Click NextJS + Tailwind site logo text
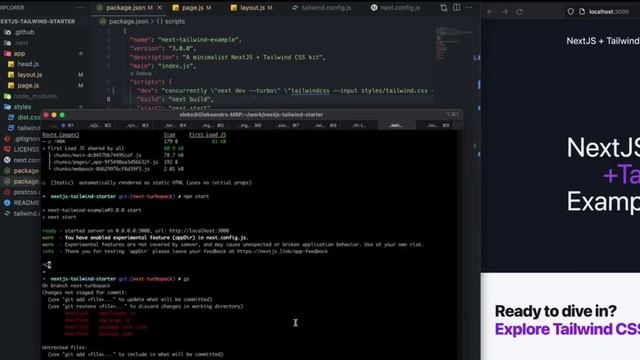This screenshot has width=640, height=360. [603, 41]
